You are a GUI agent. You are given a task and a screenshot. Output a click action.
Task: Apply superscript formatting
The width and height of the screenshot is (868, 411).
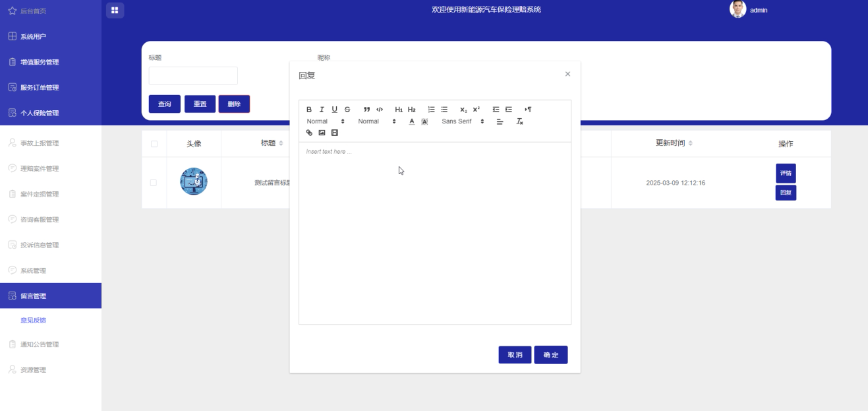click(x=476, y=110)
